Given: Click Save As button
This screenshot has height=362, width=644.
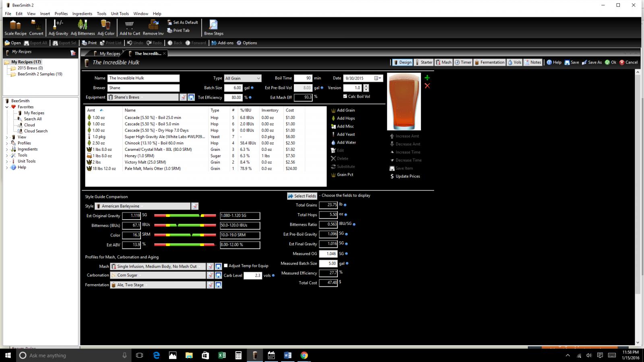Looking at the screenshot, I should coord(592,62).
